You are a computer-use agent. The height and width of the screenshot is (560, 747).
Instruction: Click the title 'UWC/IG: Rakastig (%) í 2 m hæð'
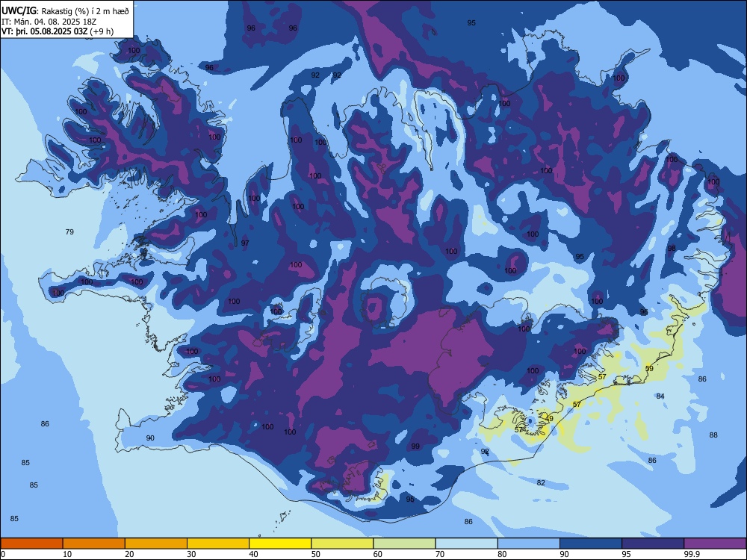(65, 11)
